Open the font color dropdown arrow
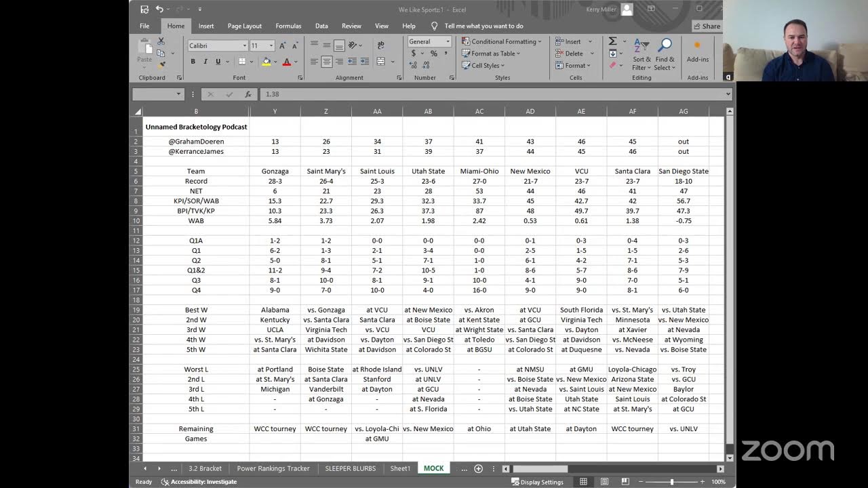Image resolution: width=868 pixels, height=488 pixels. coord(295,62)
